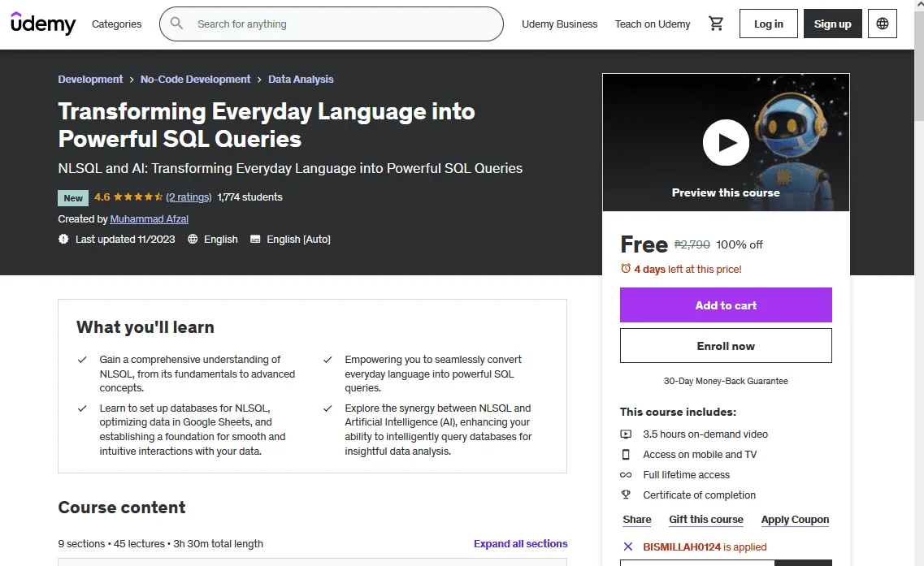Click the star rating icons
The height and width of the screenshot is (566, 924).
(x=138, y=197)
